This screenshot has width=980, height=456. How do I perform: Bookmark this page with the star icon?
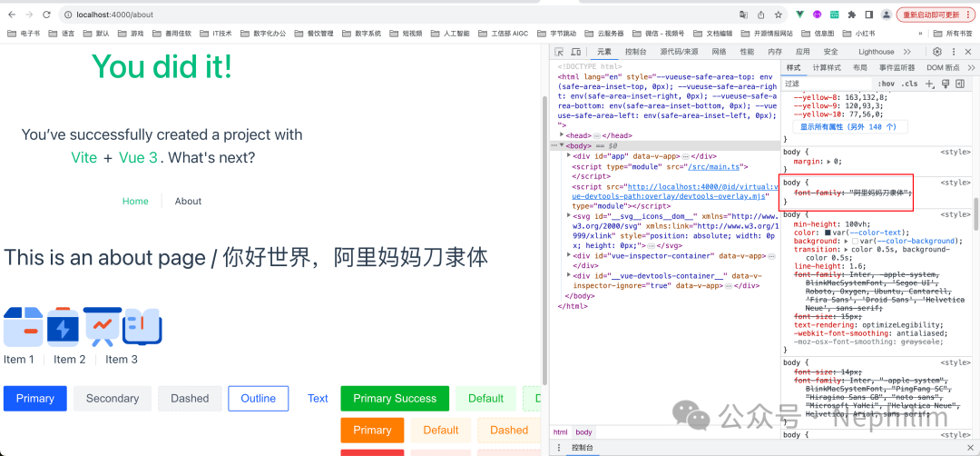[x=779, y=15]
